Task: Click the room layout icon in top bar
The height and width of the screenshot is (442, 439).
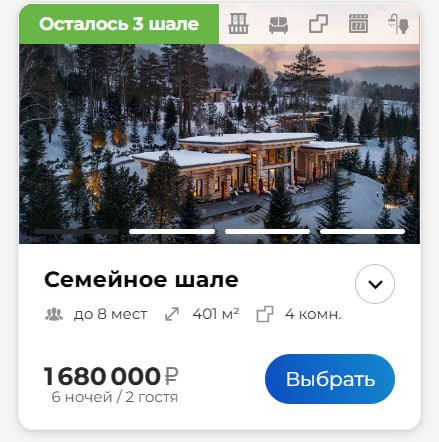Action: tap(318, 24)
